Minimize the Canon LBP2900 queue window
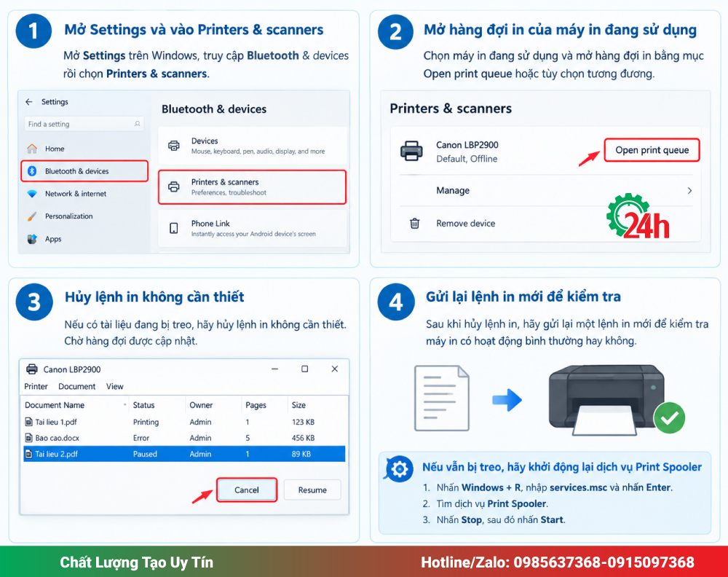The height and width of the screenshot is (577, 728). [275, 369]
